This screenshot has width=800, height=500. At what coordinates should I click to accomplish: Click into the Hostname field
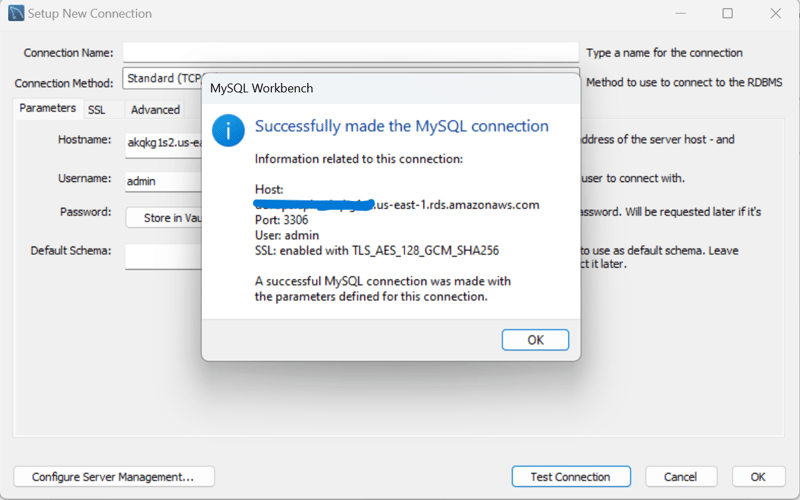click(164, 143)
